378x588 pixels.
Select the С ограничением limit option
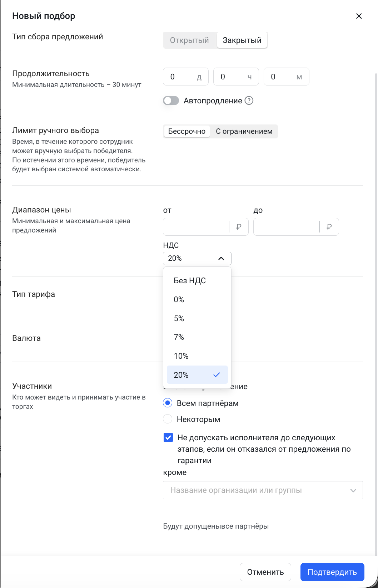(x=244, y=131)
